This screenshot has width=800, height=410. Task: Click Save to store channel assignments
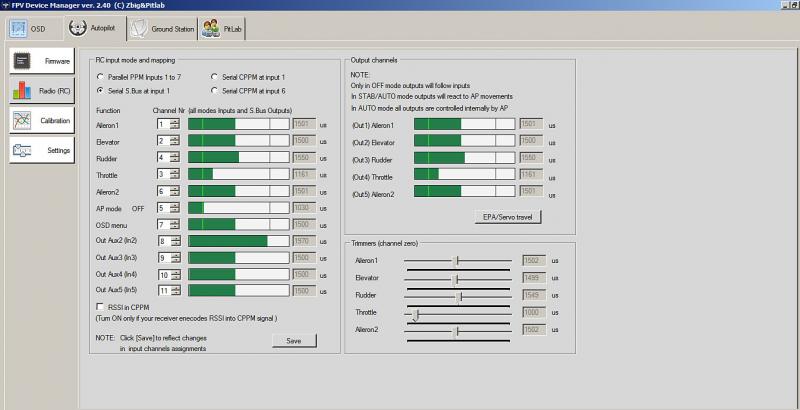point(294,340)
